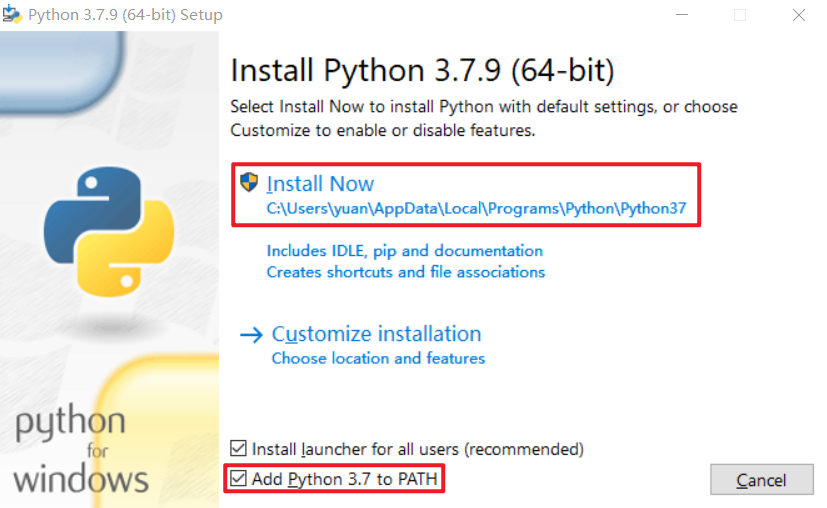
Task: Cancel the Python setup
Action: [x=762, y=480]
